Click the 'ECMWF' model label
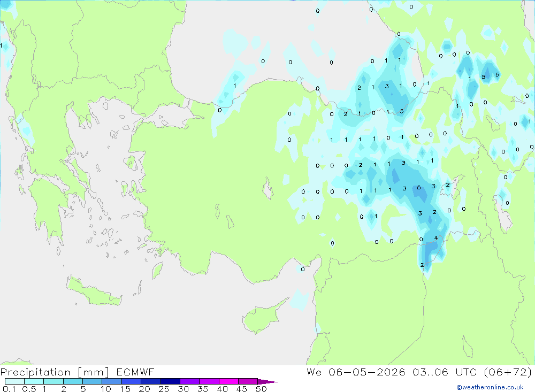 (x=135, y=372)
